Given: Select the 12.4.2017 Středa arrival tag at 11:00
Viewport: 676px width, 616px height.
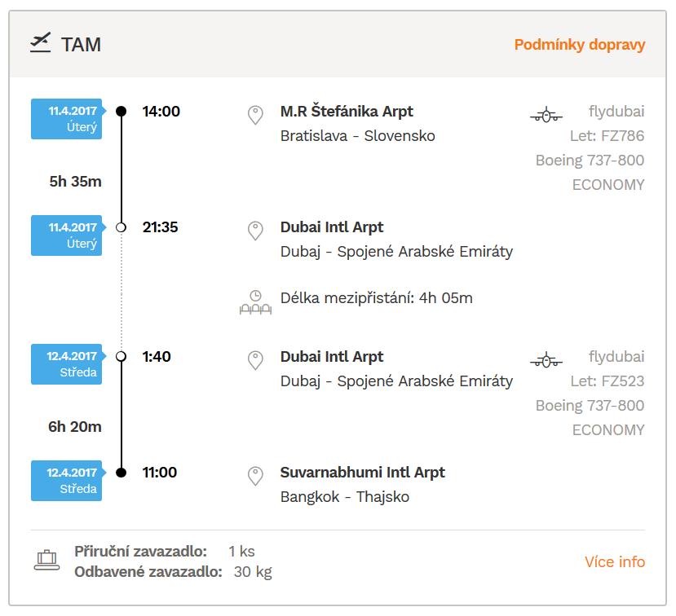Looking at the screenshot, I should (68, 480).
